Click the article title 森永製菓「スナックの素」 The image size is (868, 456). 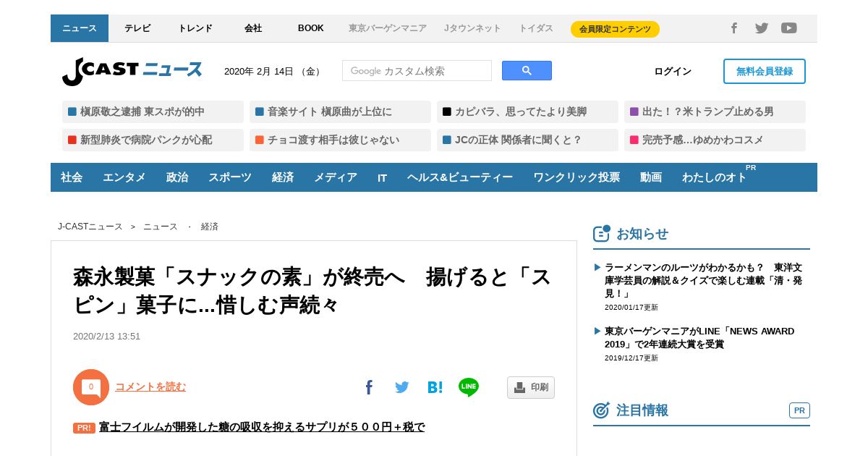311,291
